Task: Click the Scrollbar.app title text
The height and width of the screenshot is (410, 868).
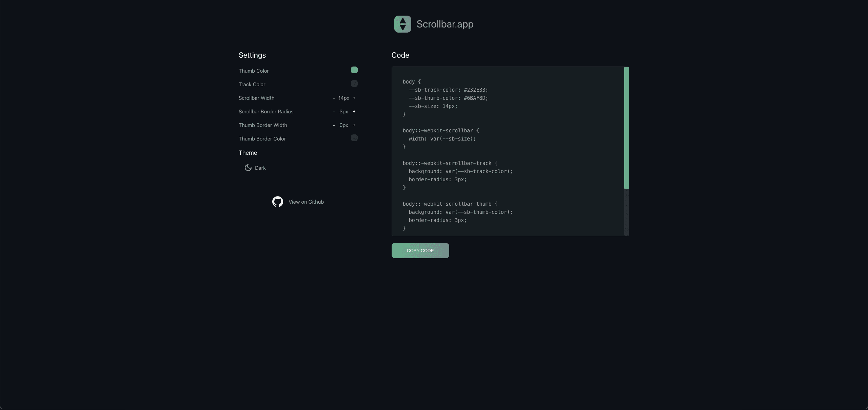Action: pos(445,24)
